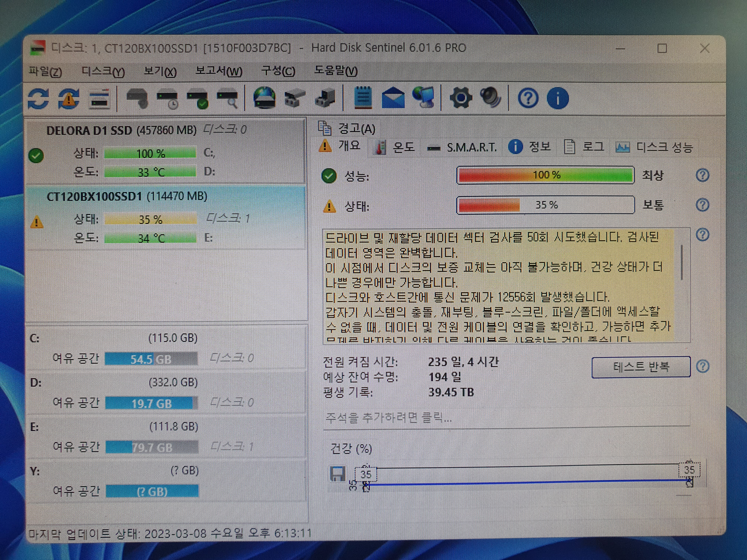Switch to the 디스크 성능 tab
747x560 pixels.
coord(654,147)
